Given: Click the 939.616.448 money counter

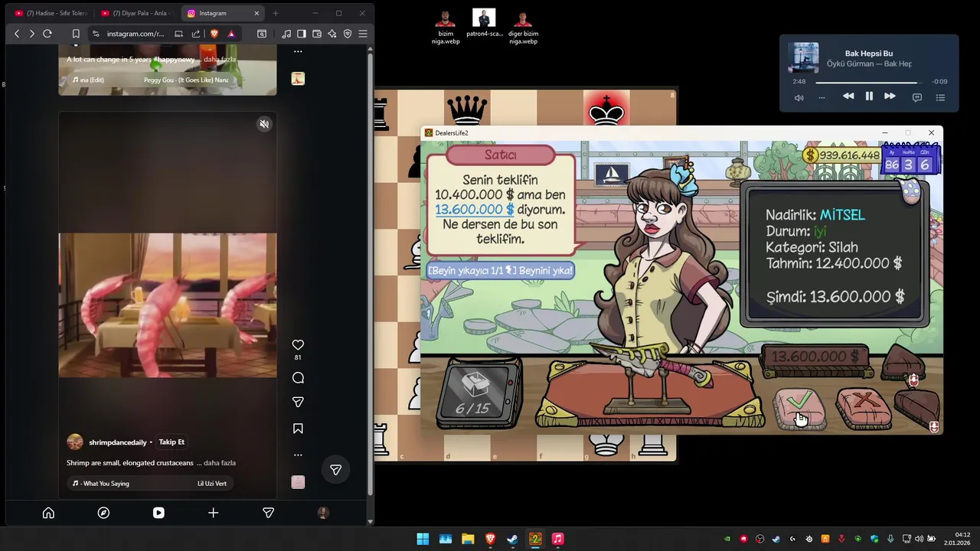Looking at the screenshot, I should point(841,155).
